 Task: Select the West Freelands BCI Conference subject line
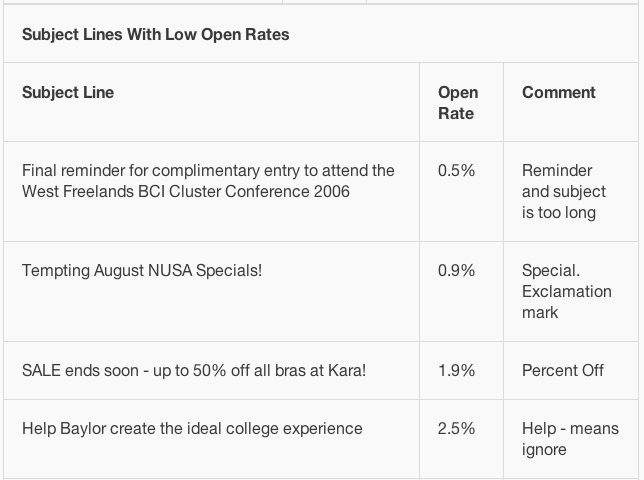pos(208,181)
